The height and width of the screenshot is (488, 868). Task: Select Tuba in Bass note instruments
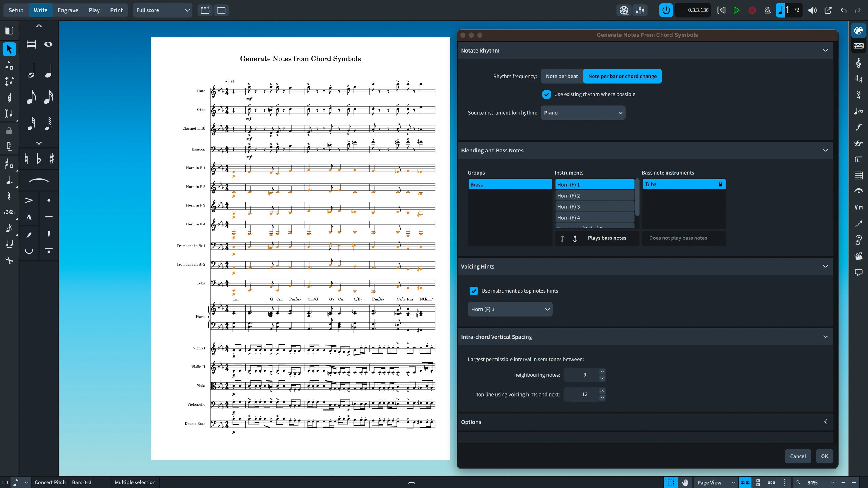coord(684,184)
